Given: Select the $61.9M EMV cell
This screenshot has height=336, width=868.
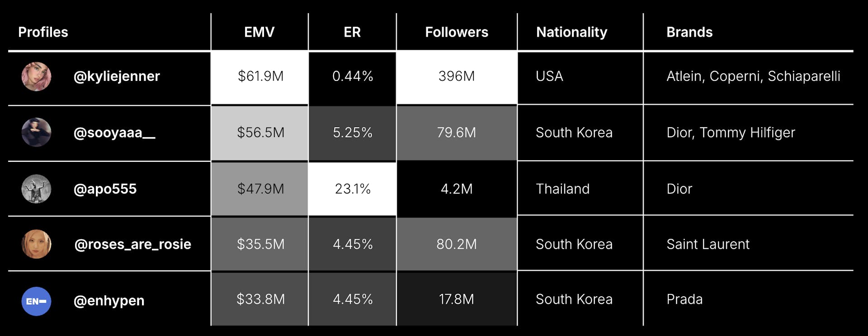Looking at the screenshot, I should (260, 76).
